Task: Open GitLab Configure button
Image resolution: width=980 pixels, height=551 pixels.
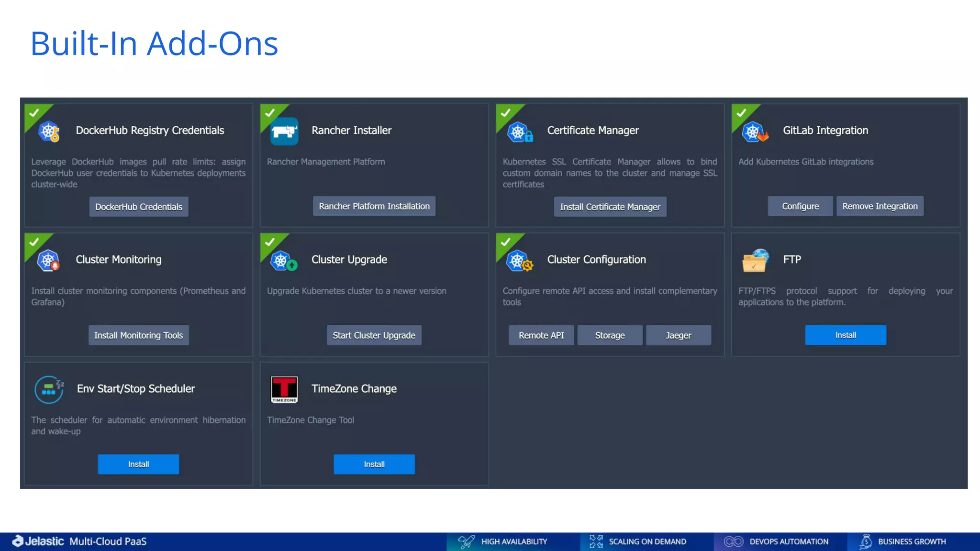Action: (801, 206)
